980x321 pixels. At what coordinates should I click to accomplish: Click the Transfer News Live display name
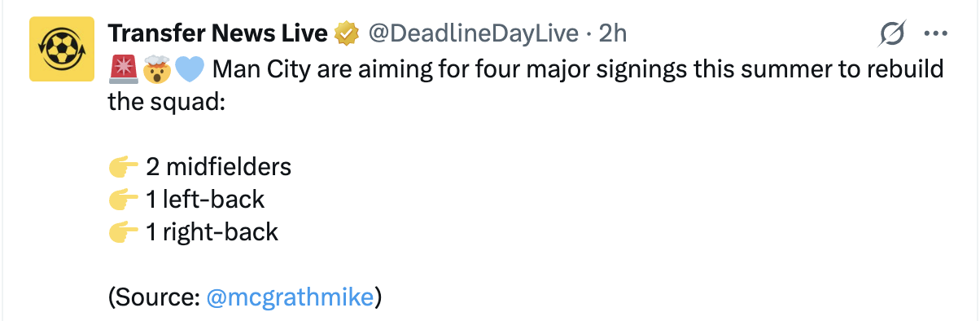pyautogui.click(x=217, y=33)
